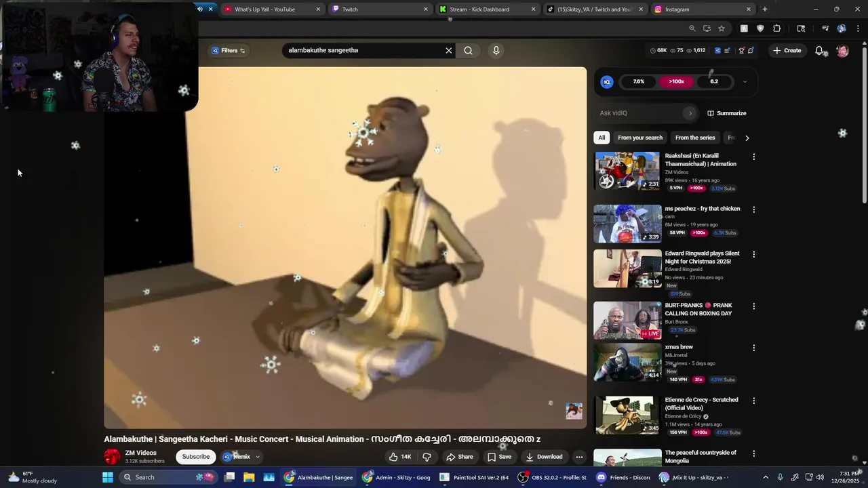Click the blue vidIQ logo in the stats panel
868x488 pixels.
(x=607, y=81)
